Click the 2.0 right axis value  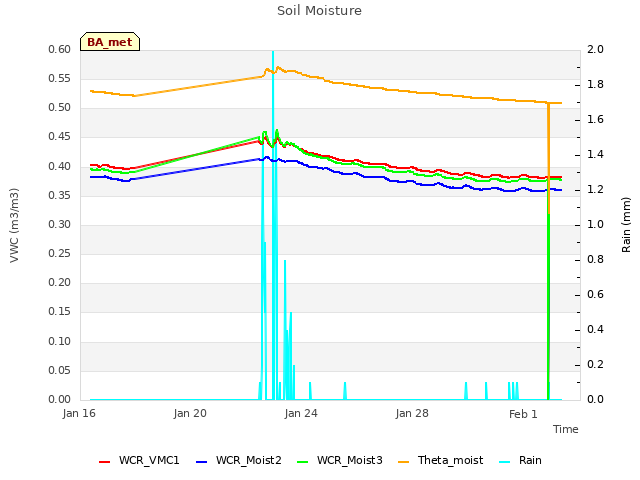click(595, 50)
